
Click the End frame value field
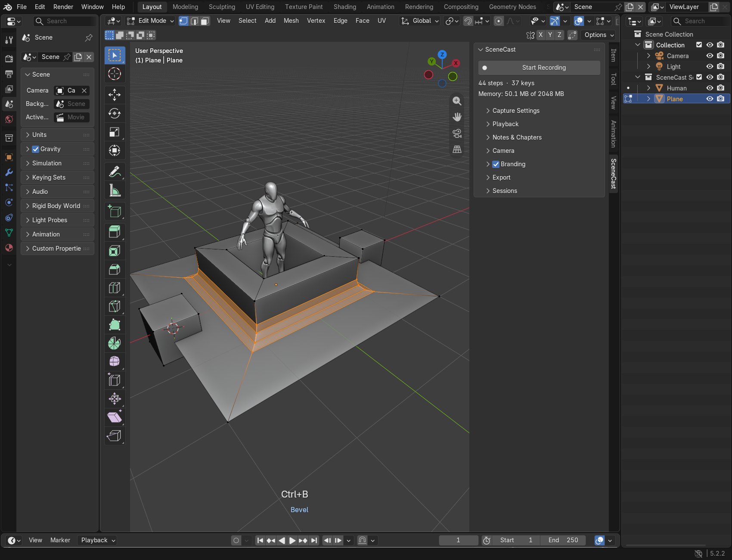(563, 540)
